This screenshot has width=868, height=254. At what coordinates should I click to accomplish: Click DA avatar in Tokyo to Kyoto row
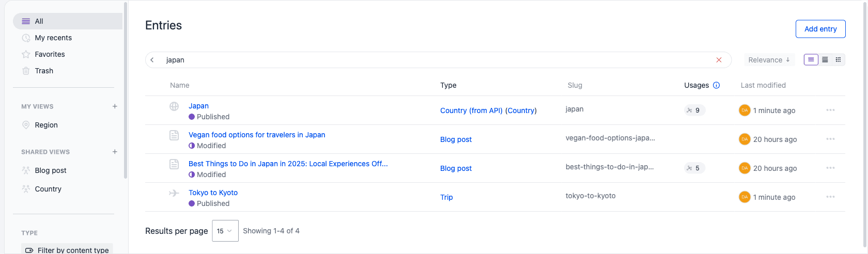[x=745, y=197]
